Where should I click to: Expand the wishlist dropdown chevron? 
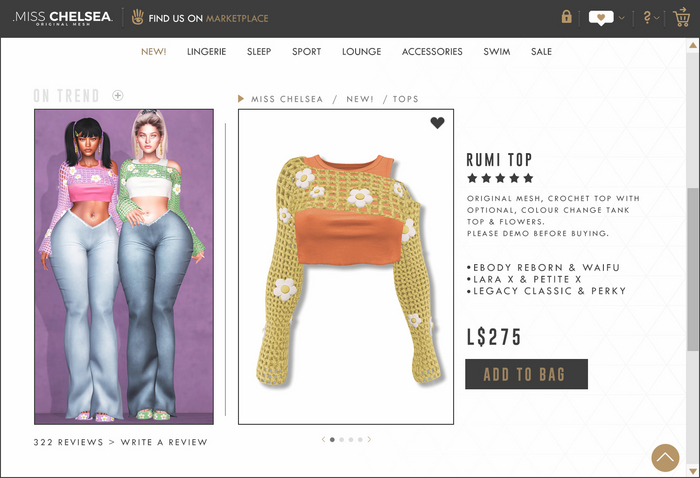coord(622,18)
